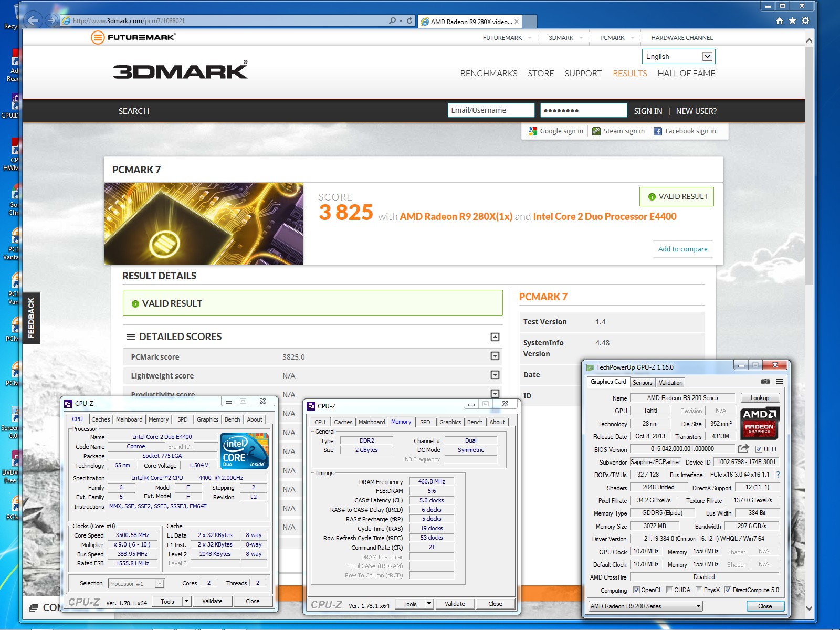840x630 pixels.
Task: Toggle the CUDA checkbox
Action: tap(669, 590)
